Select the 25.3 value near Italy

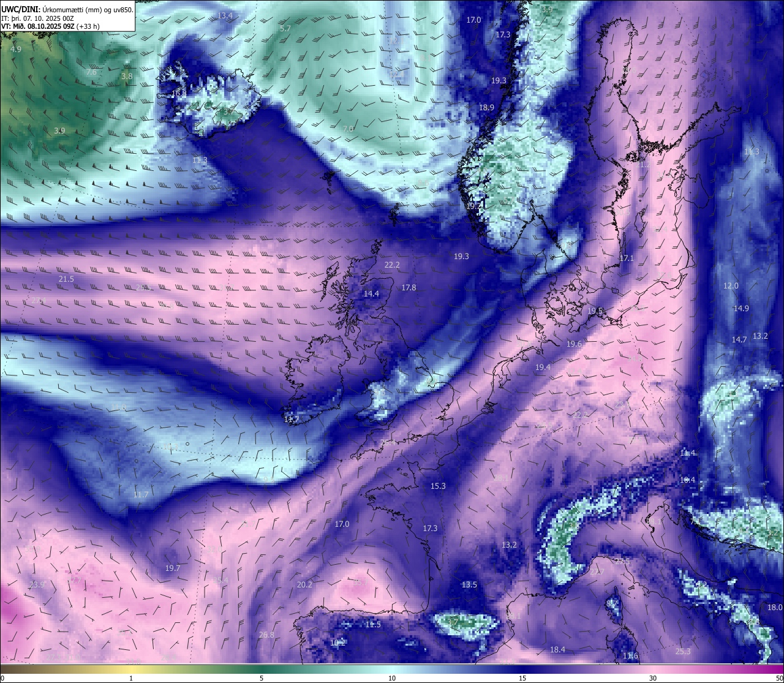(683, 652)
